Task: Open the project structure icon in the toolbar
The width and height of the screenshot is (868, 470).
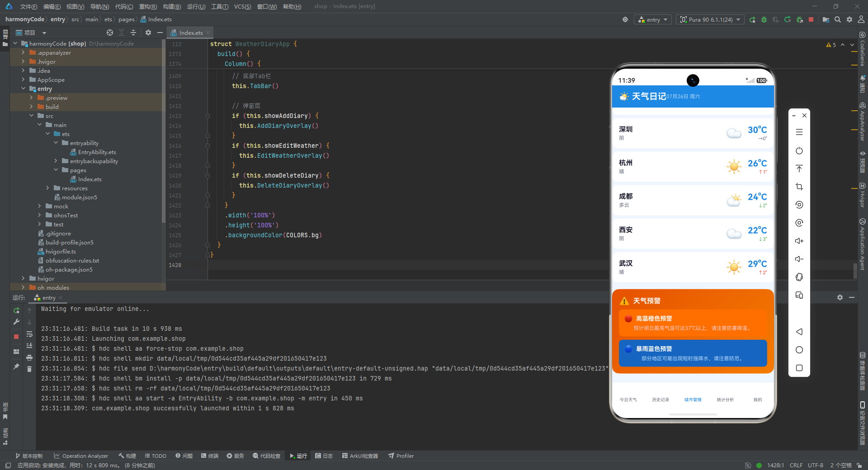Action: pyautogui.click(x=826, y=19)
